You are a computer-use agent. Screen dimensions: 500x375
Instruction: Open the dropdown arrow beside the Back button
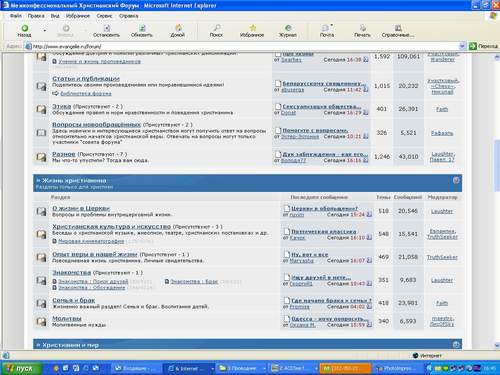45,31
